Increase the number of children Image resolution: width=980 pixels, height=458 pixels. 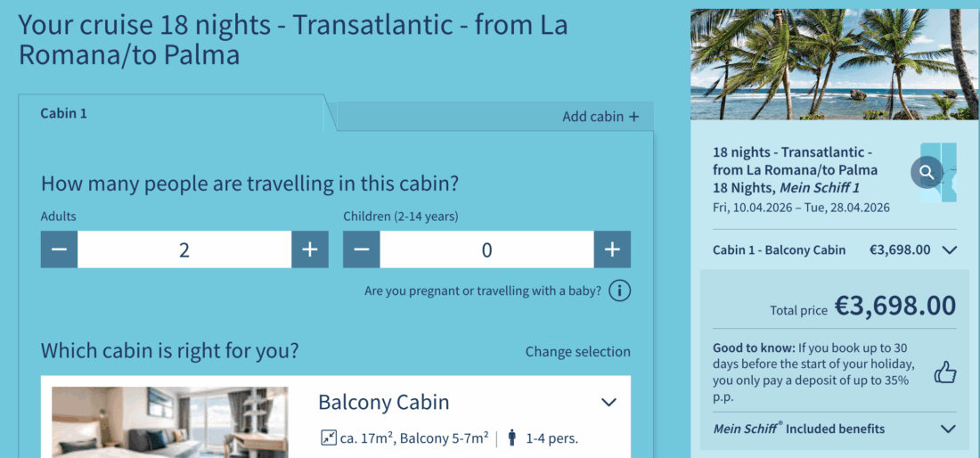pos(612,249)
